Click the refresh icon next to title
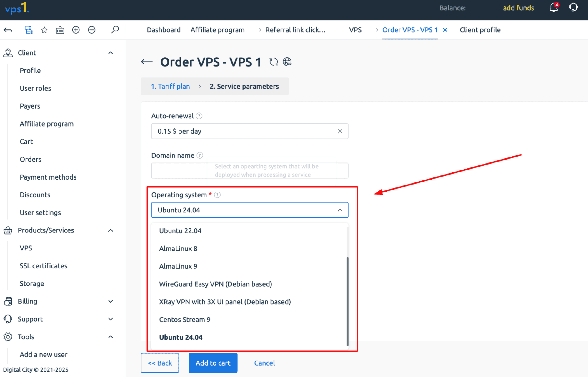 point(274,62)
